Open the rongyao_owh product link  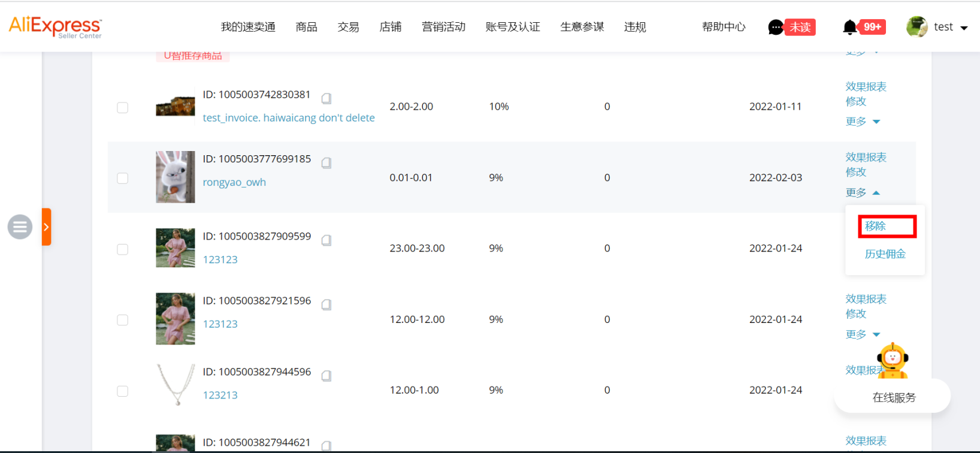tap(234, 182)
